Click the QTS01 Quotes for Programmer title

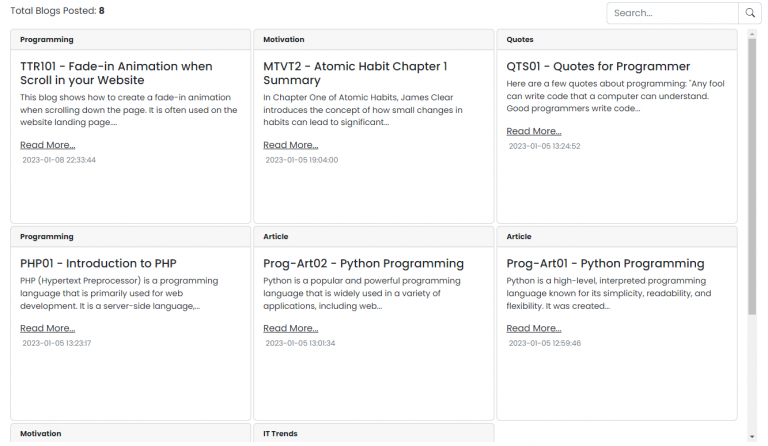coord(598,66)
